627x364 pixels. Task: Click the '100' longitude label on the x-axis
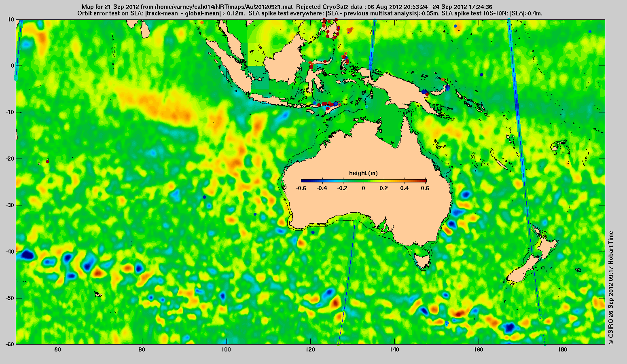click(226, 350)
